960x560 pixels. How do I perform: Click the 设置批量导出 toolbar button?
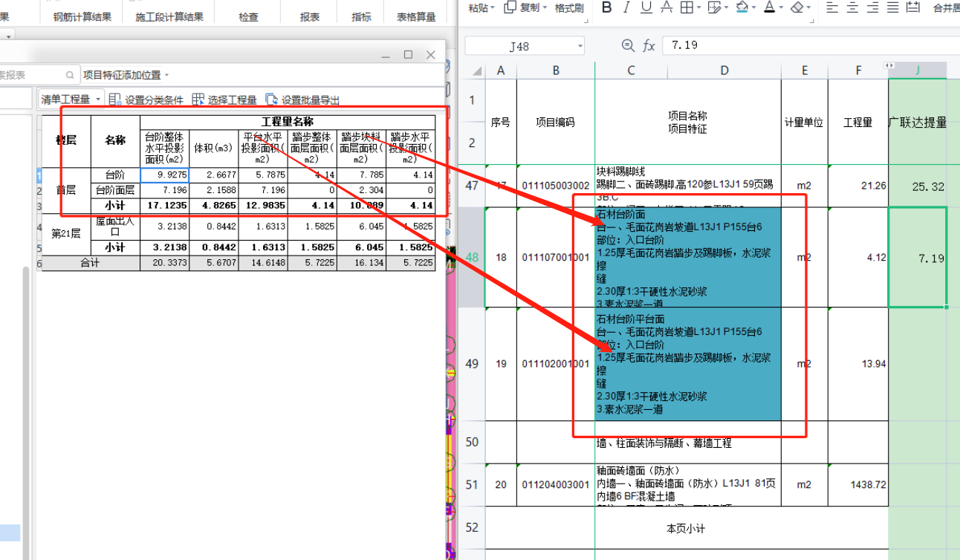tap(302, 100)
